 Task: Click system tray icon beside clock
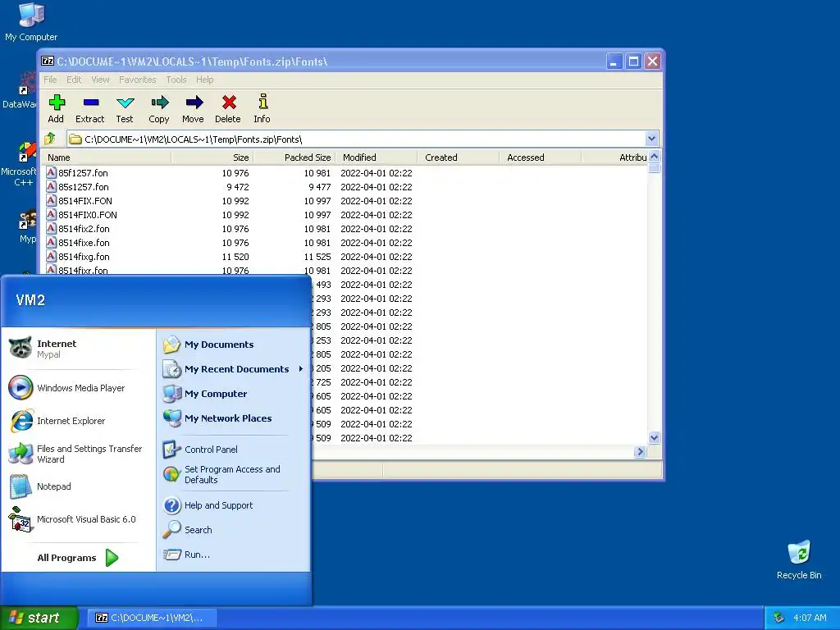pyautogui.click(x=779, y=618)
